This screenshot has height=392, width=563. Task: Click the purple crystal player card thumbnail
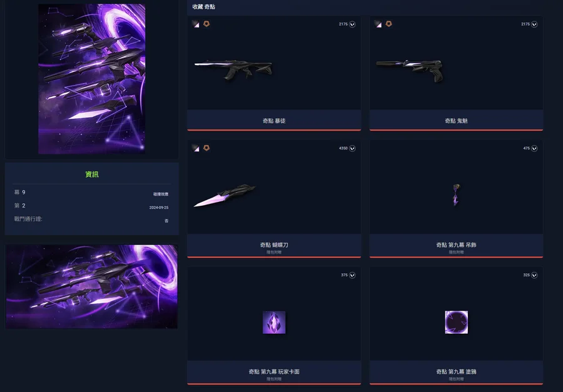coord(274,323)
